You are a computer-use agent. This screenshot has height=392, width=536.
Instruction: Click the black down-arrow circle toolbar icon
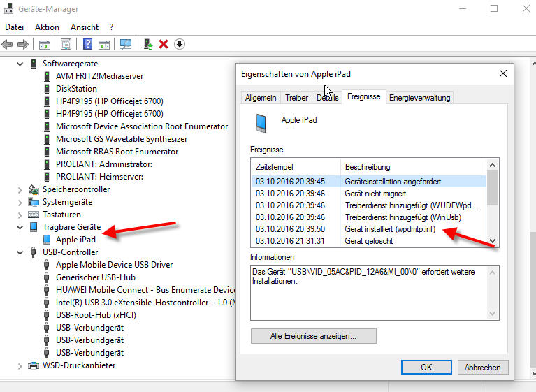click(x=180, y=44)
